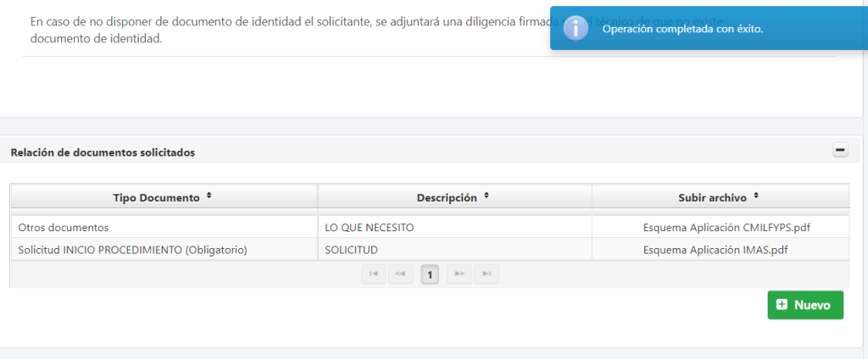Viewport: 868px width, 359px height.
Task: Select page 1 in the paginator
Action: click(x=430, y=274)
